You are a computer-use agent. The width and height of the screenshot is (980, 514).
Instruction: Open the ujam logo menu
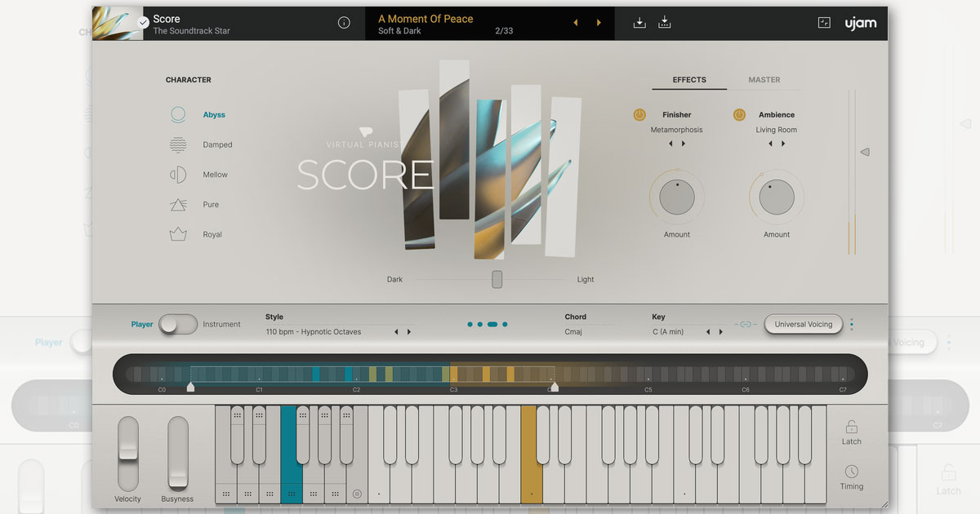(861, 23)
